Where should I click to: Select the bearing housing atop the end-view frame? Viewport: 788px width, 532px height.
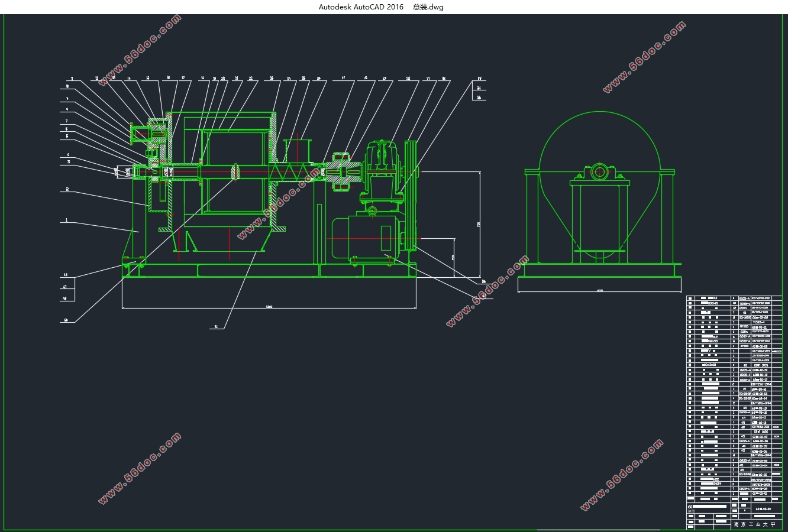pyautogui.click(x=599, y=173)
